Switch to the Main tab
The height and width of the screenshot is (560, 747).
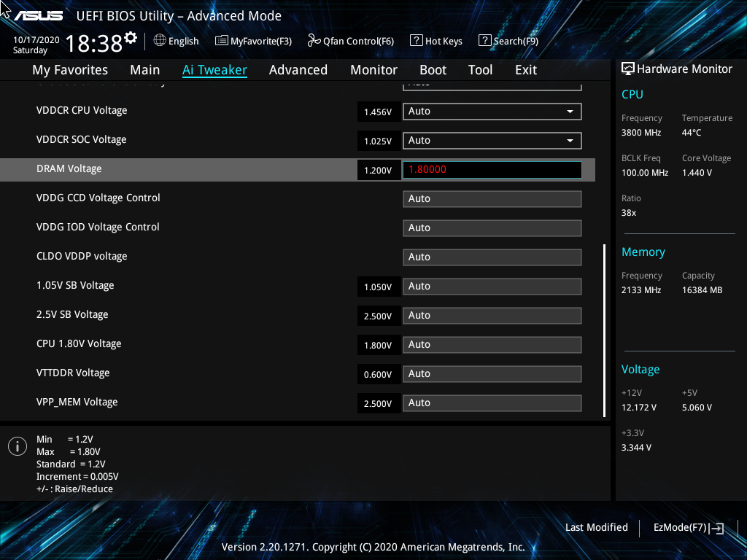click(x=145, y=70)
